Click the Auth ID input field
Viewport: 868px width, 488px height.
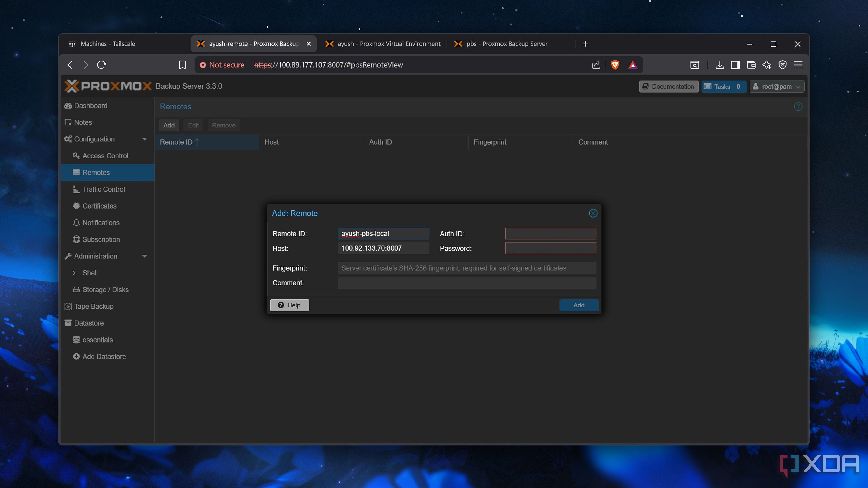click(550, 234)
